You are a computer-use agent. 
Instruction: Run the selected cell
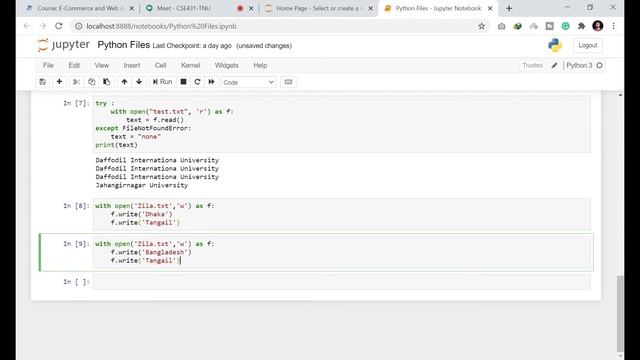(x=162, y=82)
